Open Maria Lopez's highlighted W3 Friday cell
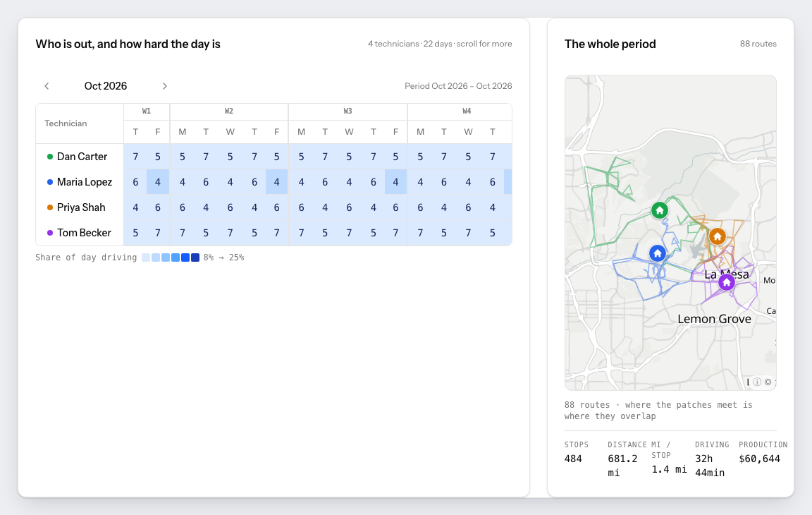 click(x=395, y=182)
